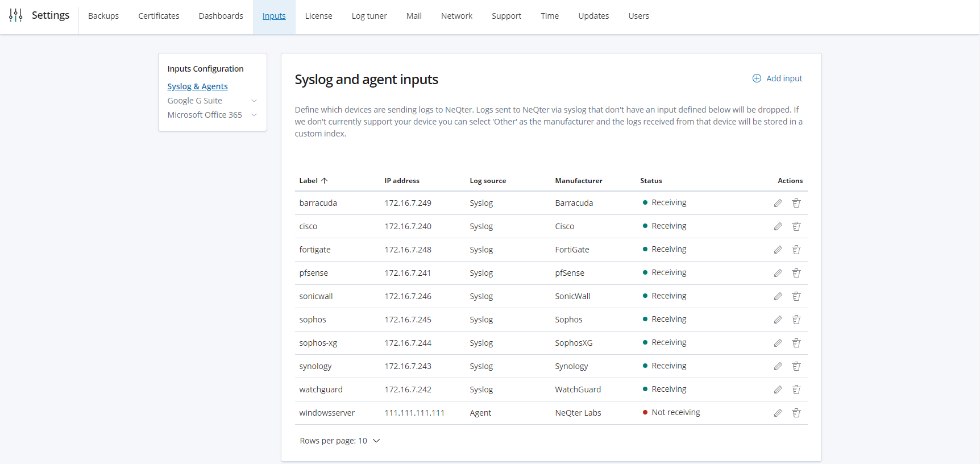Open the Updates tab
This screenshot has height=464, width=980.
coord(593,16)
